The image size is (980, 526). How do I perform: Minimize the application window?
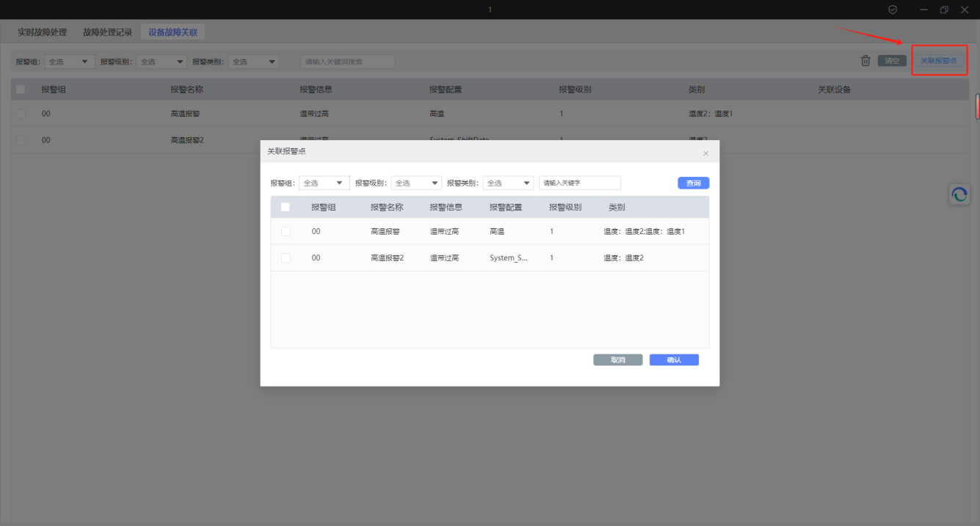pos(923,10)
